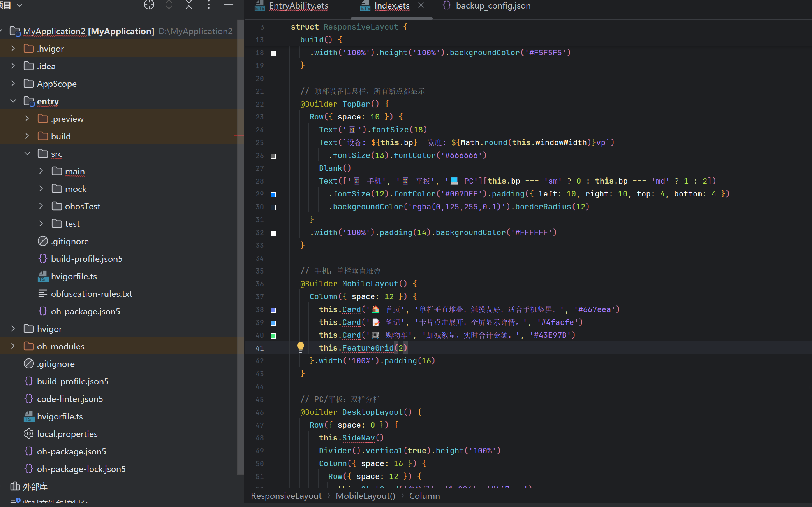
Task: Open the project panel options menu
Action: click(209, 5)
